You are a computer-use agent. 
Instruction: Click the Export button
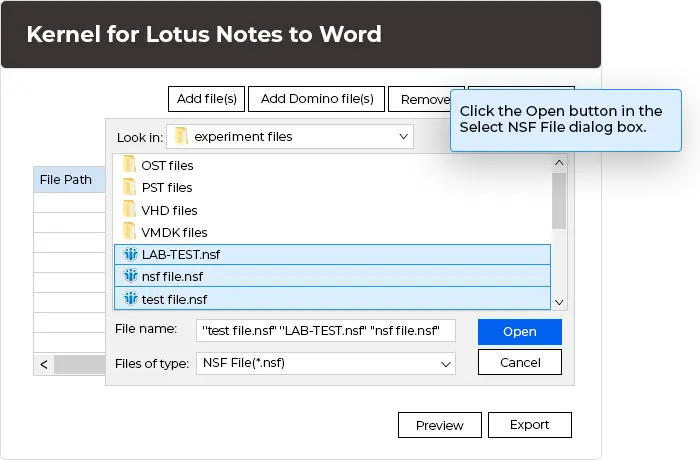530,425
